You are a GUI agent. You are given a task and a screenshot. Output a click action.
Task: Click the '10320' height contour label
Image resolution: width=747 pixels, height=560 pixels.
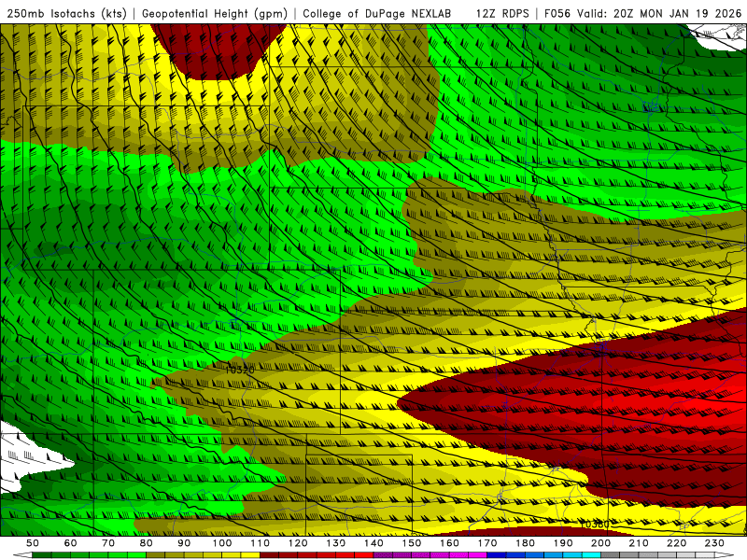(240, 370)
